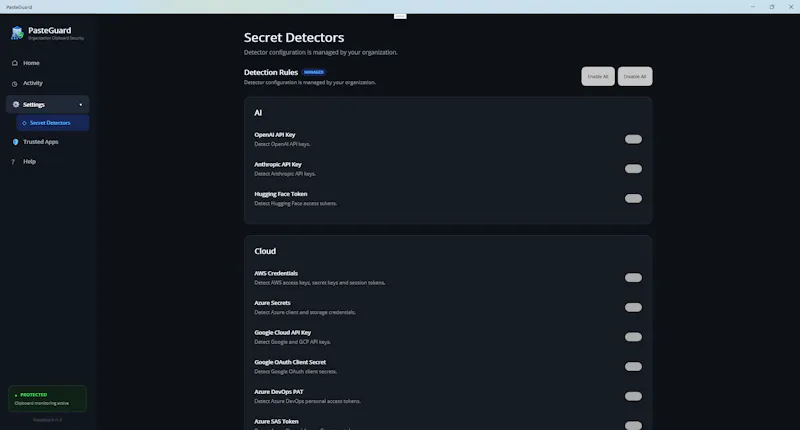Image resolution: width=800 pixels, height=430 pixels.
Task: Click the OpenAI API Key label
Action: pyautogui.click(x=274, y=135)
